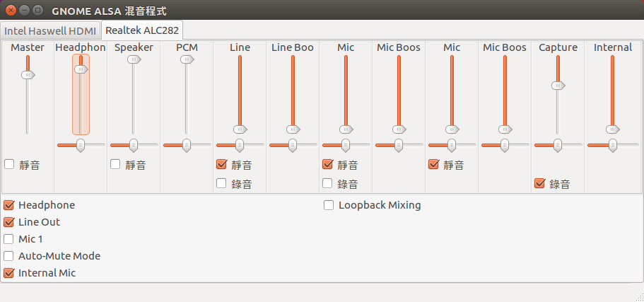
Task: Toggle the Line Out checkbox
Action: (x=8, y=222)
